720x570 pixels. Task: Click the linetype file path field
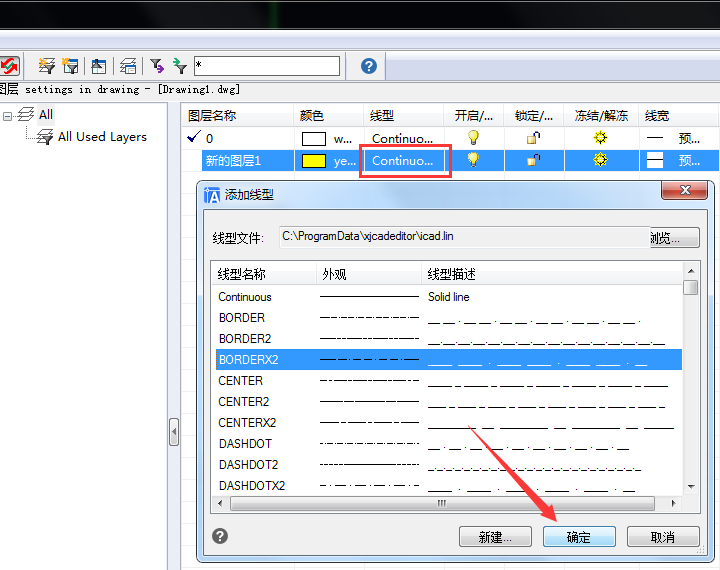pos(464,237)
